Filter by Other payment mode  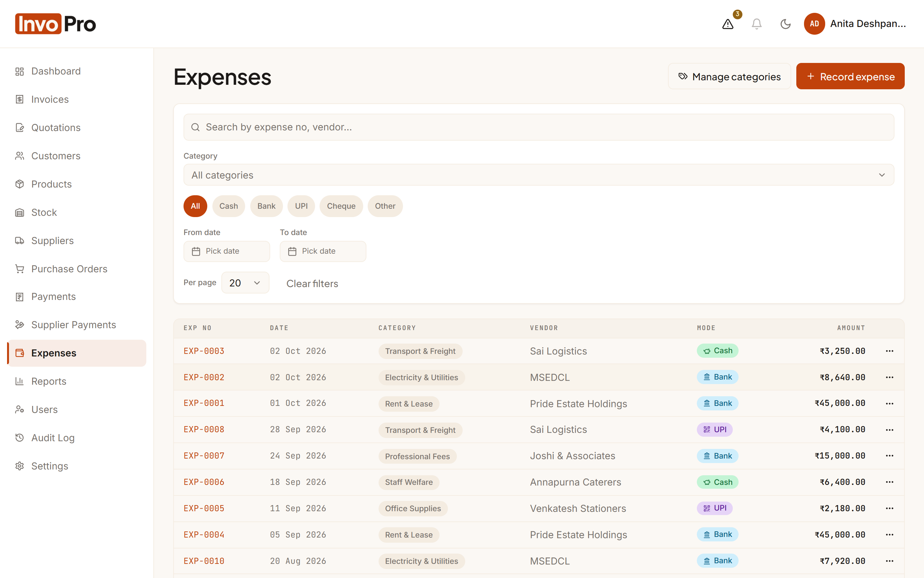385,206
